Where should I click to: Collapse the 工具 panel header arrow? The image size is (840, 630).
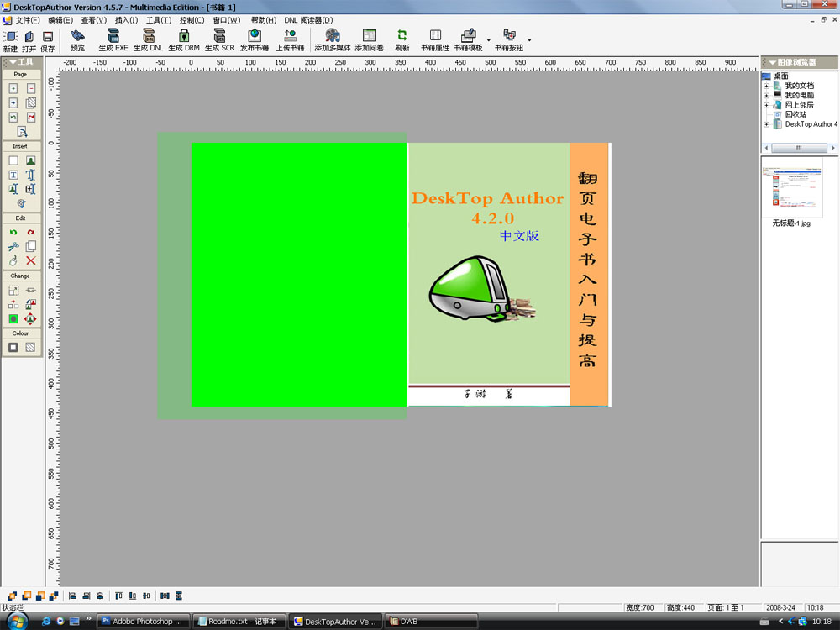[x=13, y=62]
